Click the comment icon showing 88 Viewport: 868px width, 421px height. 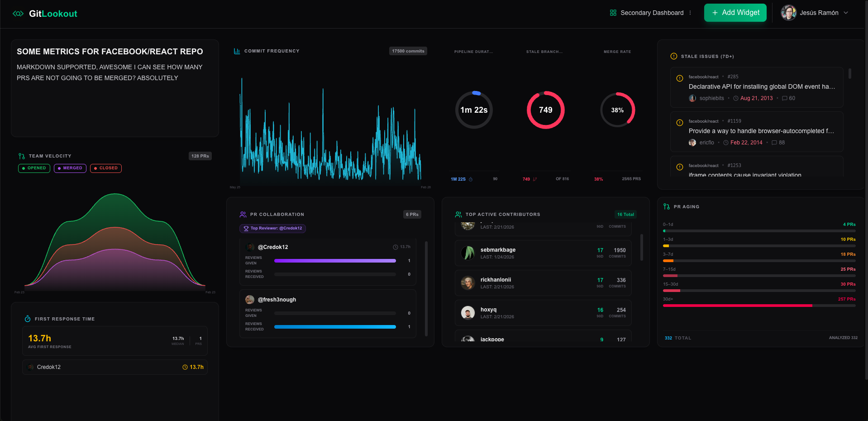tap(774, 143)
